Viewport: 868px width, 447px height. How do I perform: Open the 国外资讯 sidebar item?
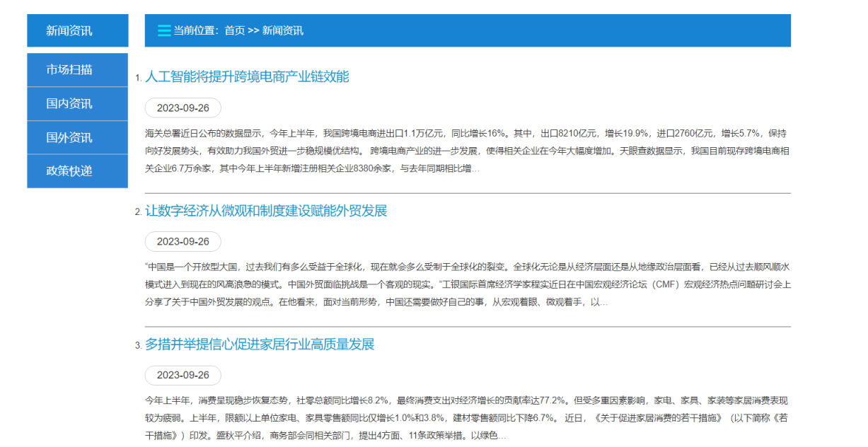(x=69, y=137)
